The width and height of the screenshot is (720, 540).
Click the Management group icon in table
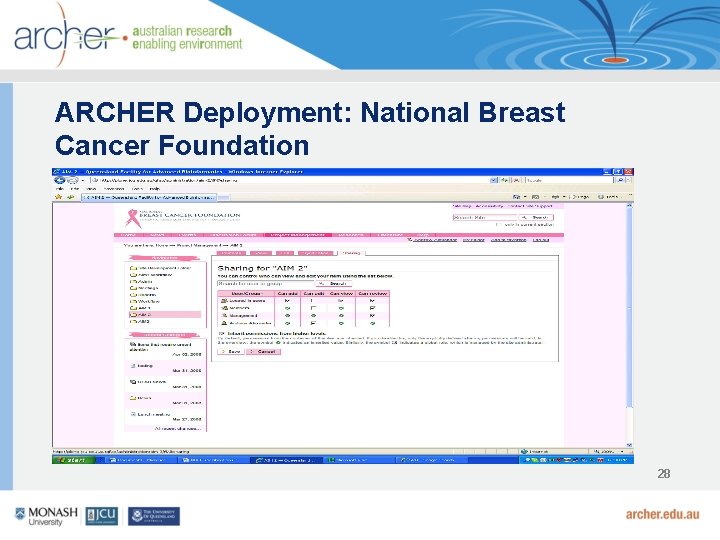(225, 316)
